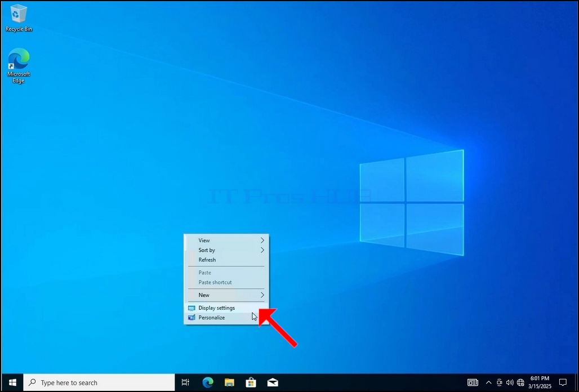Open News and interests taskbar icon
Screen dimensions: 579x392
click(x=473, y=382)
